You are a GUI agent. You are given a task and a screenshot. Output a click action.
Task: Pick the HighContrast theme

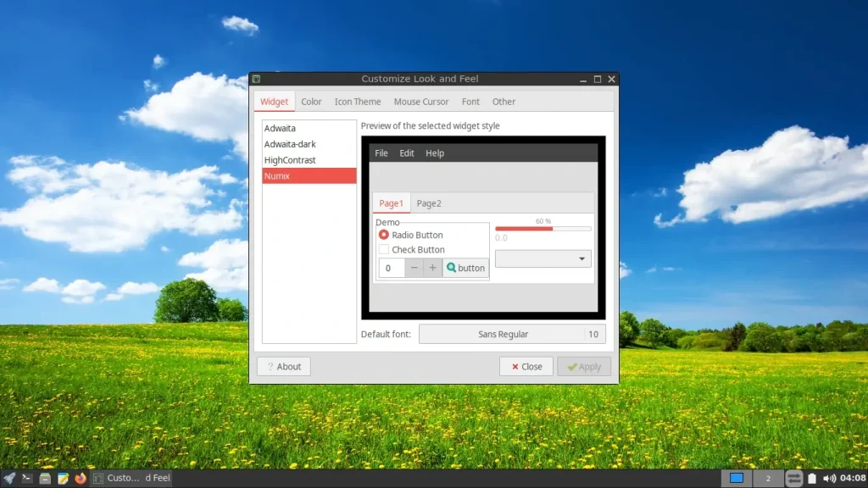click(309, 160)
